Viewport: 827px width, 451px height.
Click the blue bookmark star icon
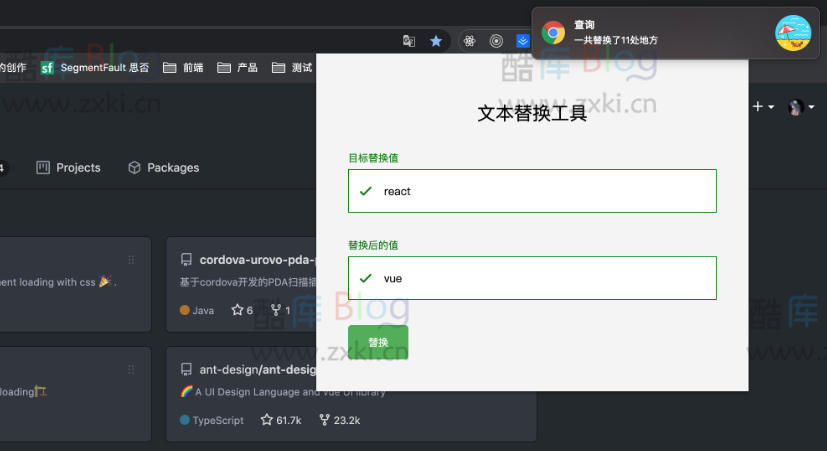pyautogui.click(x=436, y=41)
